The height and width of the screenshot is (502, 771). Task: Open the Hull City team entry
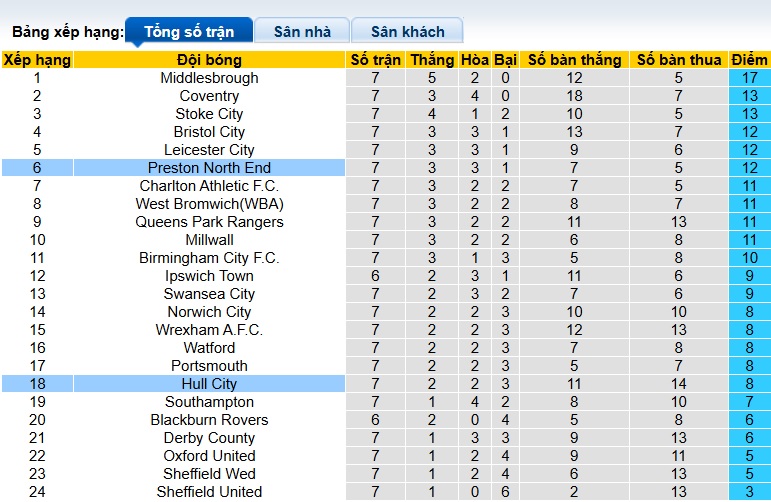[209, 384]
